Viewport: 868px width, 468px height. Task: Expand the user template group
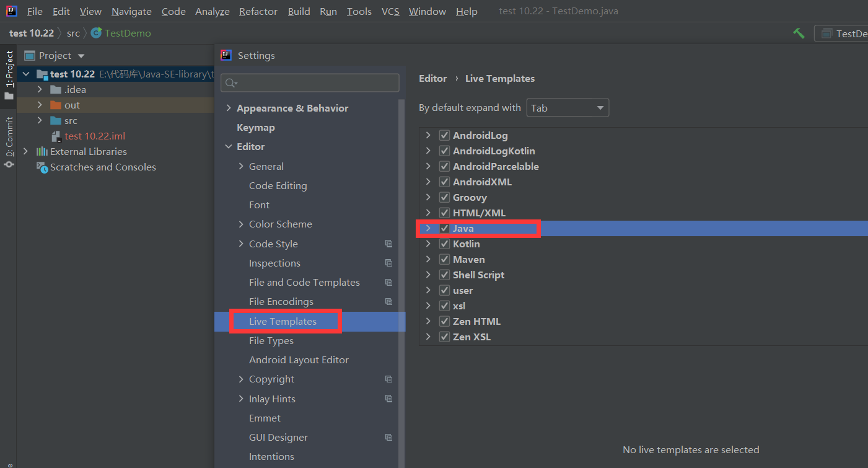pyautogui.click(x=427, y=290)
